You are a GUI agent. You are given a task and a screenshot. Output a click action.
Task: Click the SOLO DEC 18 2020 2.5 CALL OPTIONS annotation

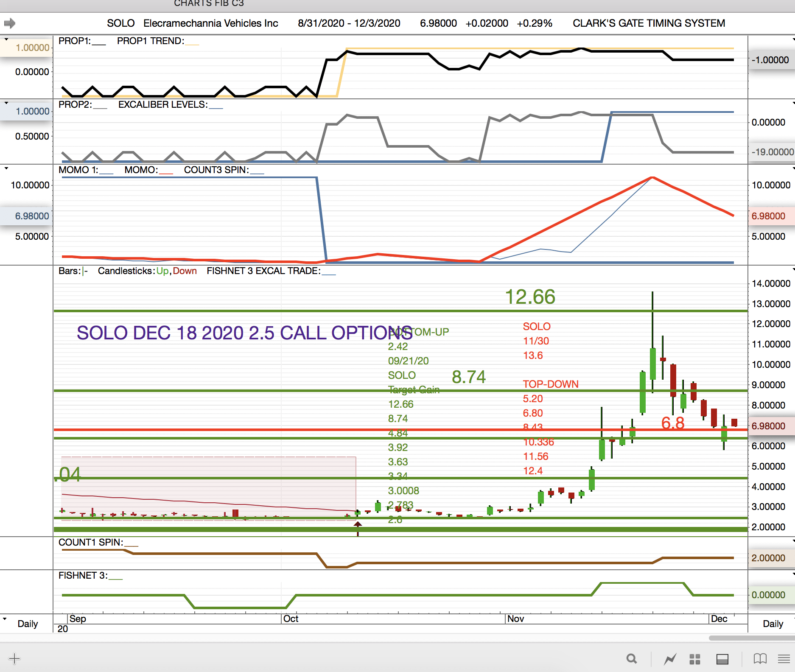245,333
